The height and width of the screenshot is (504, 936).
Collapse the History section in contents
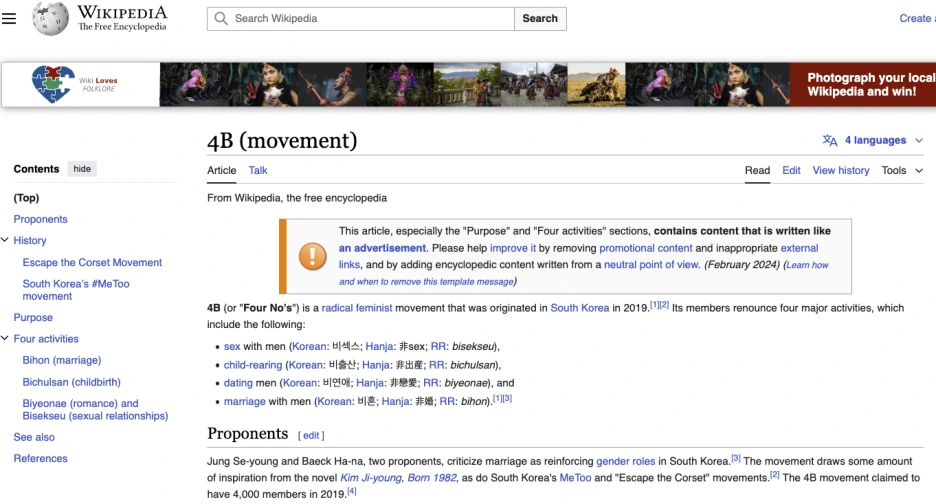pyautogui.click(x=5, y=240)
